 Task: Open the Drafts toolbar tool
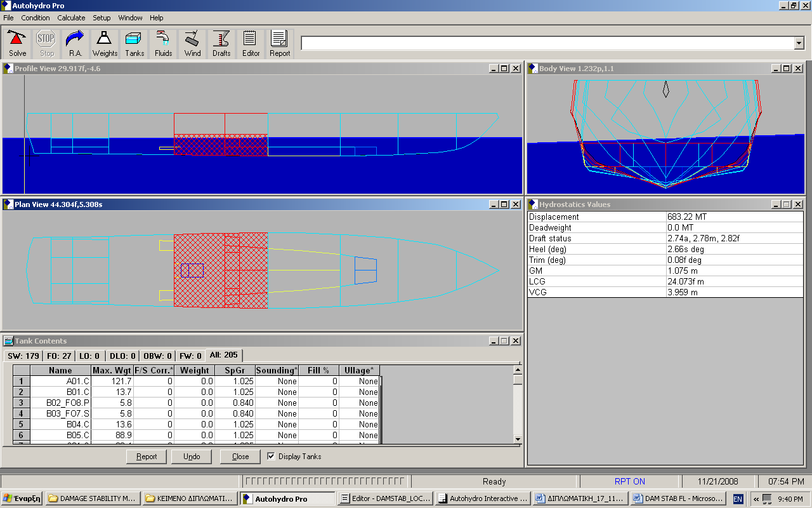[221, 43]
